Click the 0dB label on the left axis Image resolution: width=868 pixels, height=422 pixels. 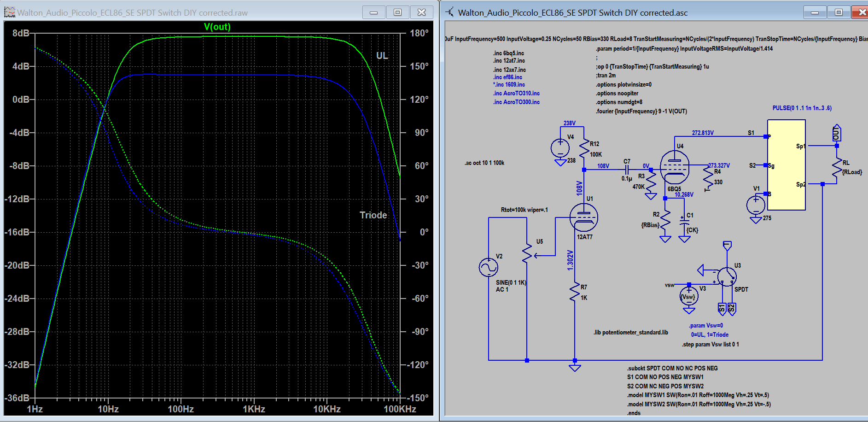pos(21,100)
